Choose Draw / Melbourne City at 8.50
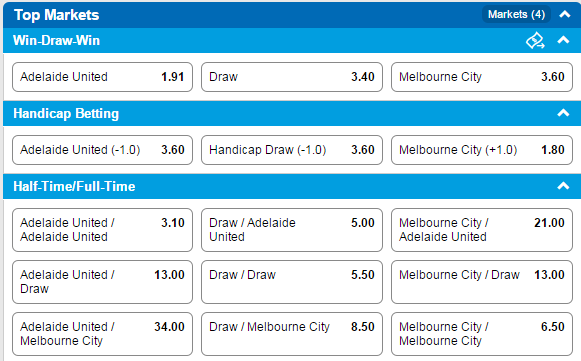This screenshot has height=361, width=581. pyautogui.click(x=292, y=334)
